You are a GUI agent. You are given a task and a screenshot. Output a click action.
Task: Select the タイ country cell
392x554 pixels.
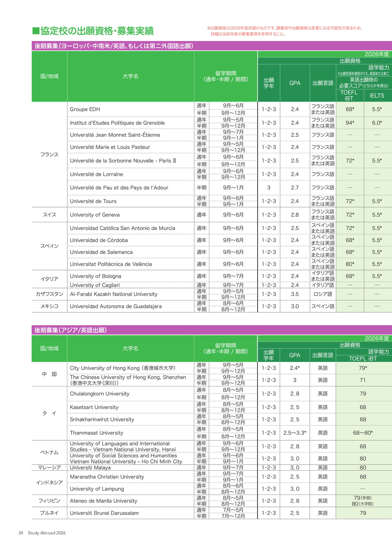(49, 413)
